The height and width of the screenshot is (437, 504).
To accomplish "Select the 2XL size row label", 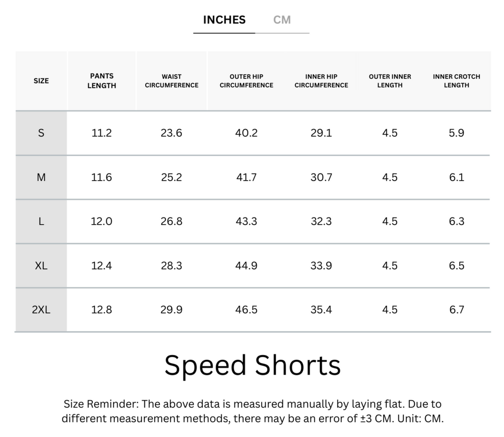I will (41, 310).
